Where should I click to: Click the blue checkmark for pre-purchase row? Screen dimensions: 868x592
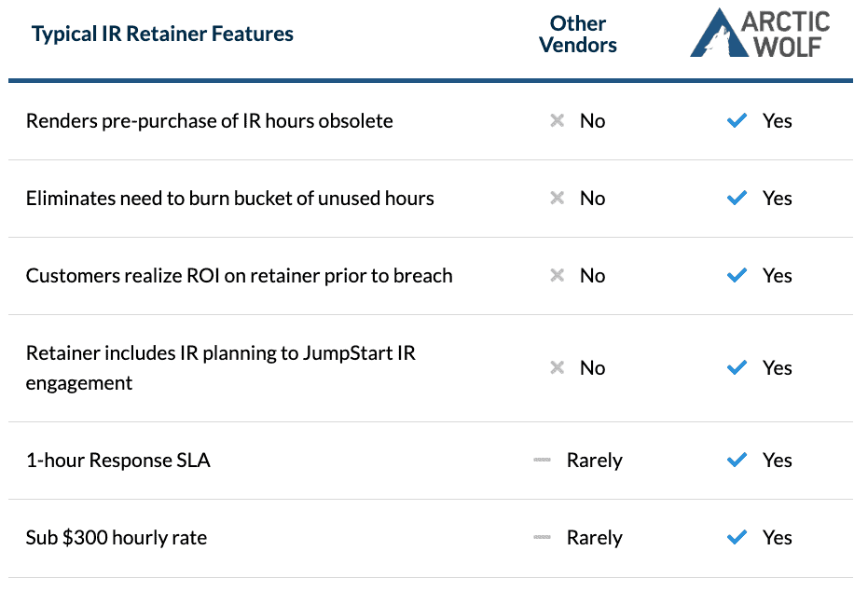coord(737,120)
